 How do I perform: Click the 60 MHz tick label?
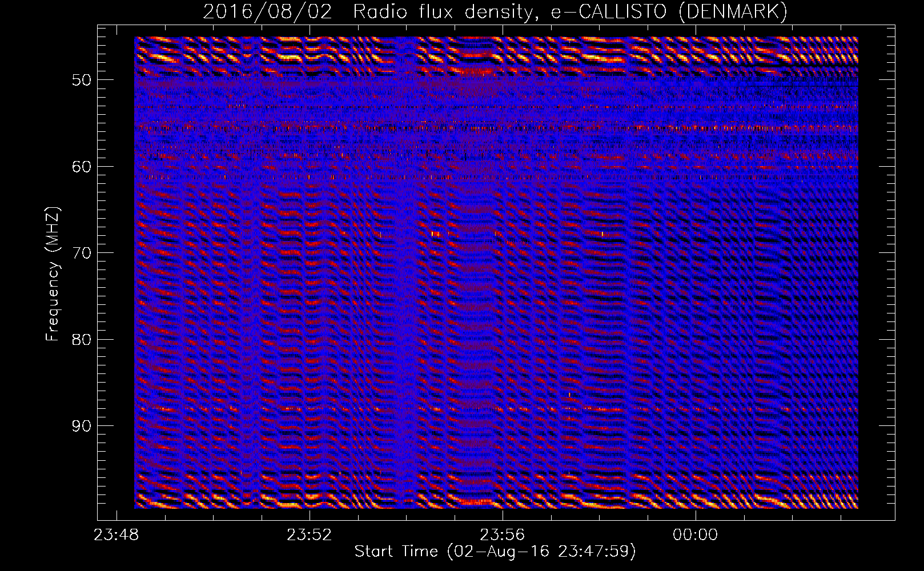(81, 167)
